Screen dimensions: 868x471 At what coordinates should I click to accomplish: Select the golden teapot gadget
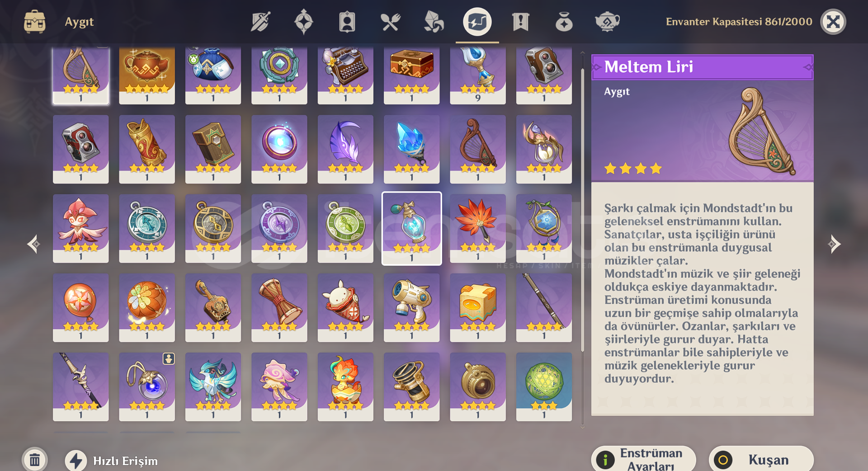pyautogui.click(x=147, y=75)
